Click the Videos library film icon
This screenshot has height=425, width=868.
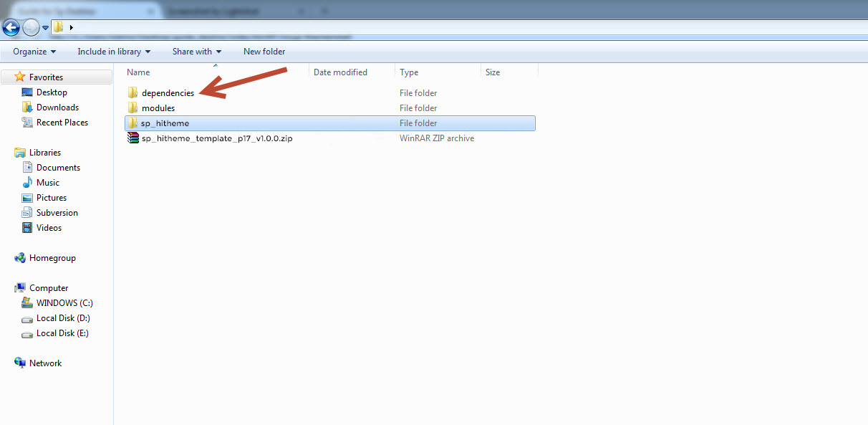click(x=28, y=228)
